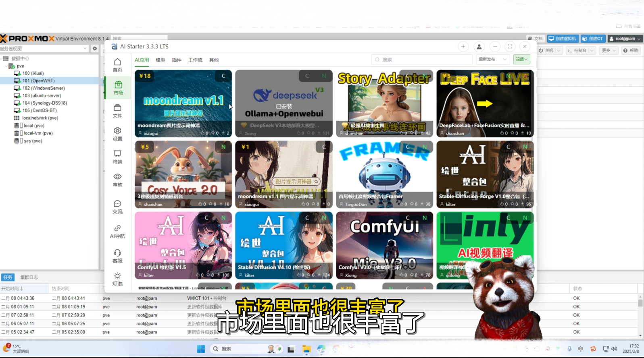
Task: Open the 终端 terminal icon in sidebar
Action: coord(117,156)
